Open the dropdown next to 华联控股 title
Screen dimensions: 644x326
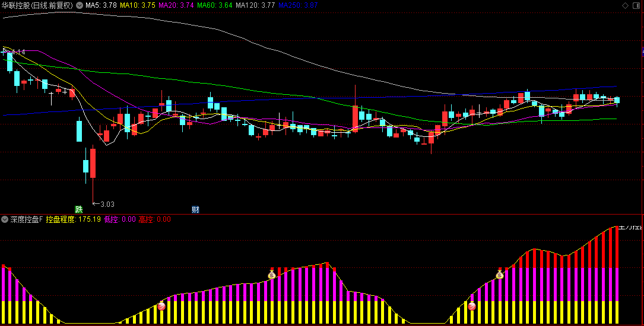point(80,5)
